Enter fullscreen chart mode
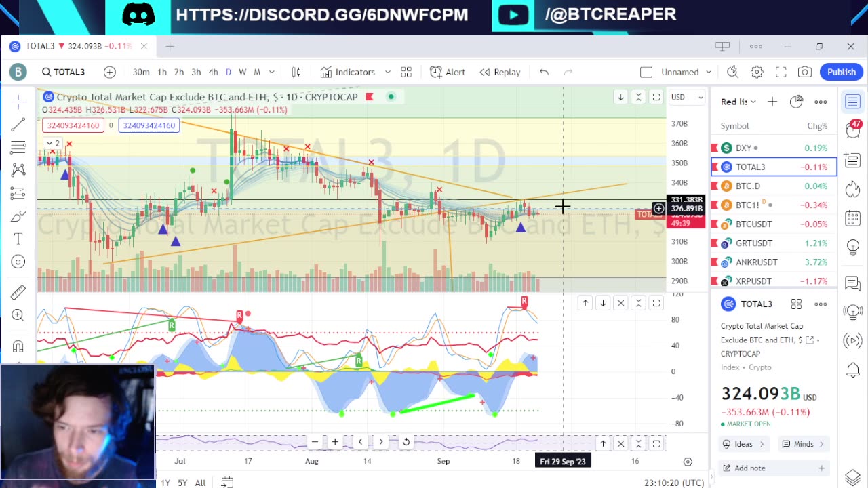868x488 pixels. (781, 72)
